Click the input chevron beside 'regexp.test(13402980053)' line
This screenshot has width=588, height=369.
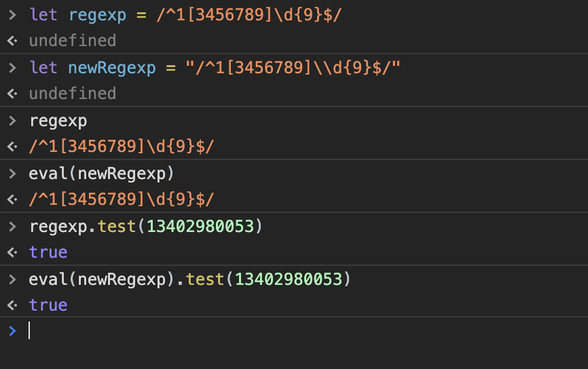pos(12,226)
